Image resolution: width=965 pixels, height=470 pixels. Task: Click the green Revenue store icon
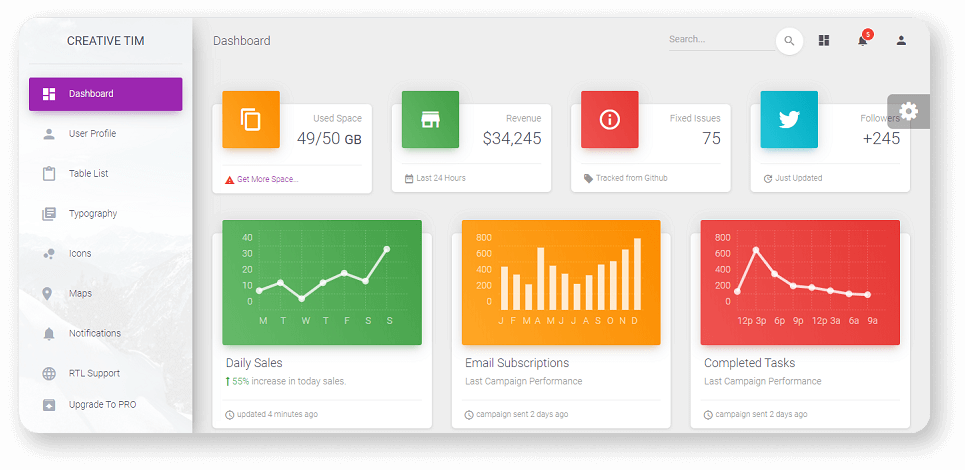[430, 119]
